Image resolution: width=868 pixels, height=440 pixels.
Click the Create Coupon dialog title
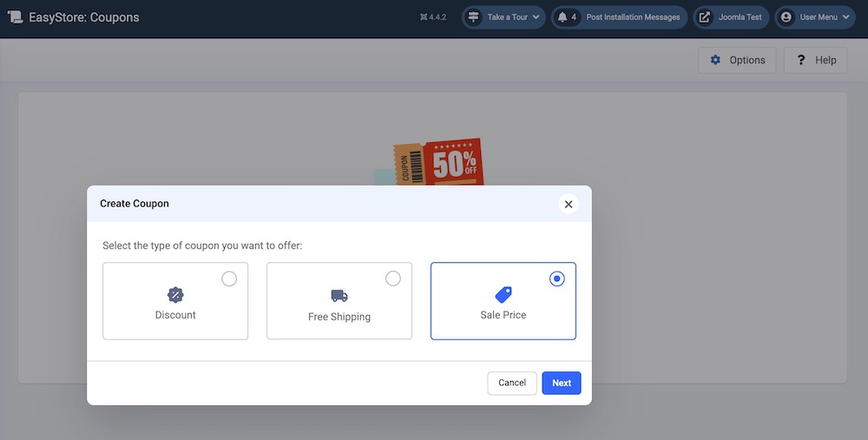(135, 204)
